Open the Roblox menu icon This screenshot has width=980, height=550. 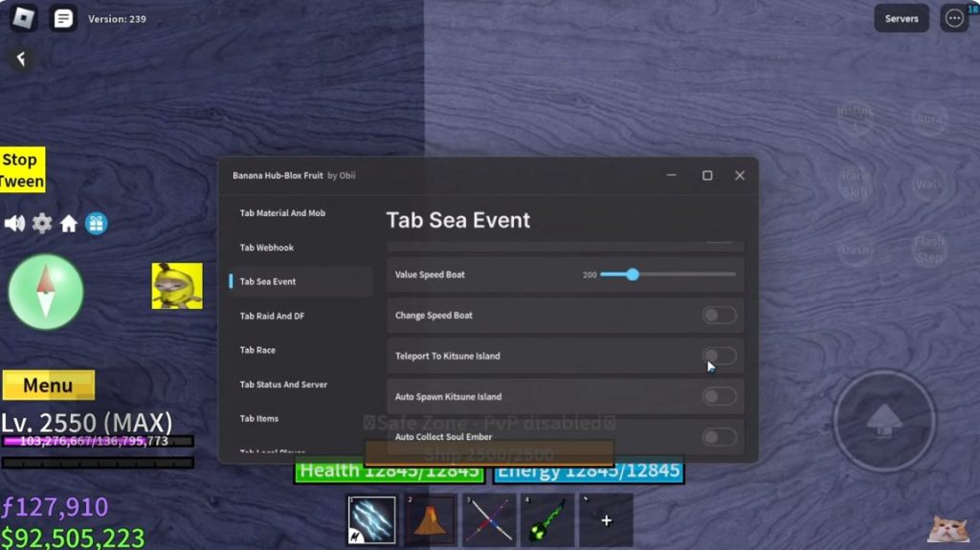coord(24,18)
